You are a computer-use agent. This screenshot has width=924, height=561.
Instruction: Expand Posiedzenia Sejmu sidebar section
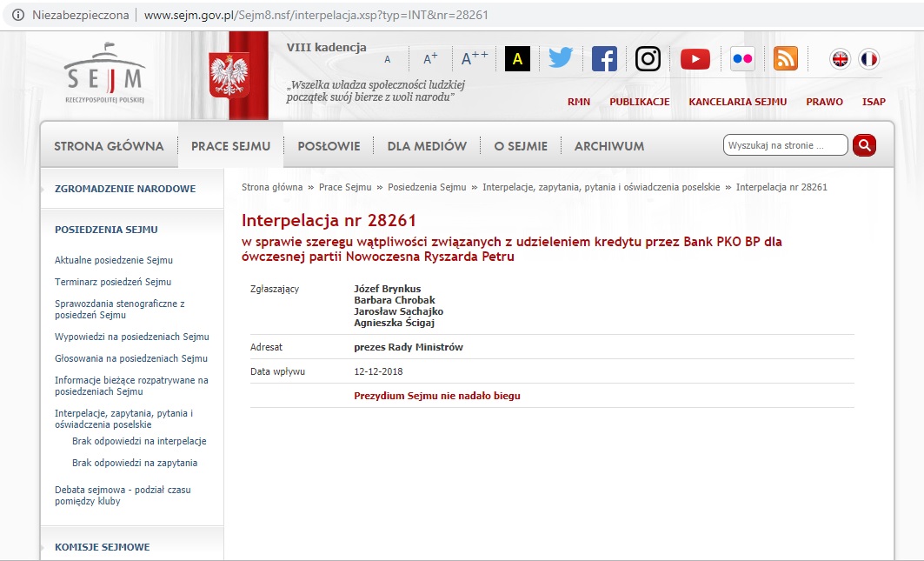point(106,230)
